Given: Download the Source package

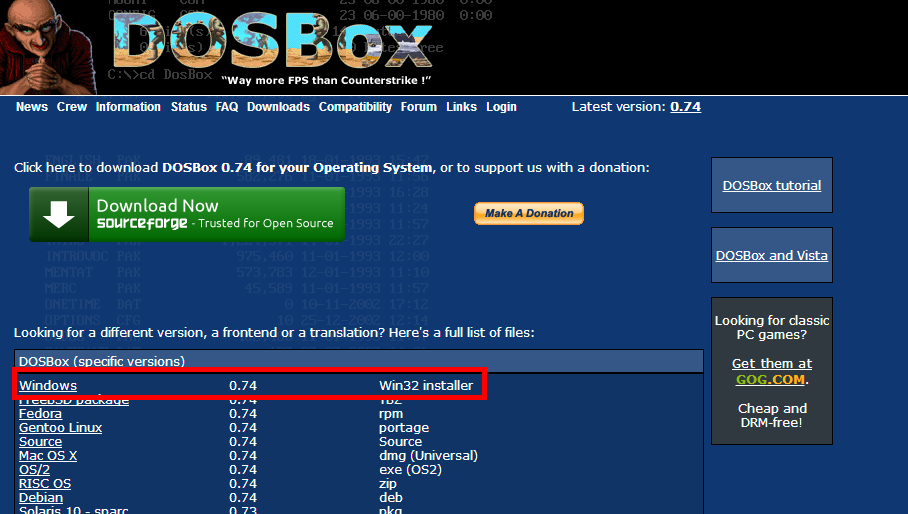Looking at the screenshot, I should pos(41,442).
